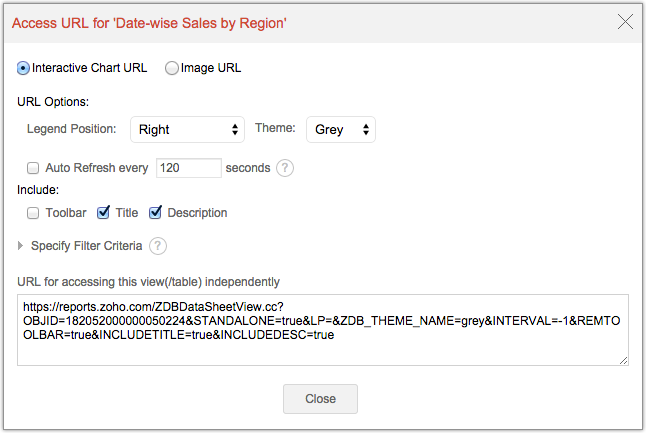Viewport: 646px width, 433px height.
Task: Select the Image URL radio button
Action: pos(172,68)
